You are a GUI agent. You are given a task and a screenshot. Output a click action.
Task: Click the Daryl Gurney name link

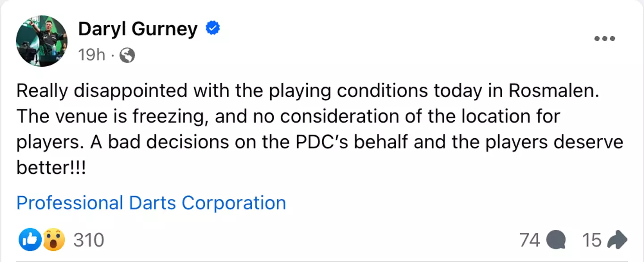pos(137,30)
